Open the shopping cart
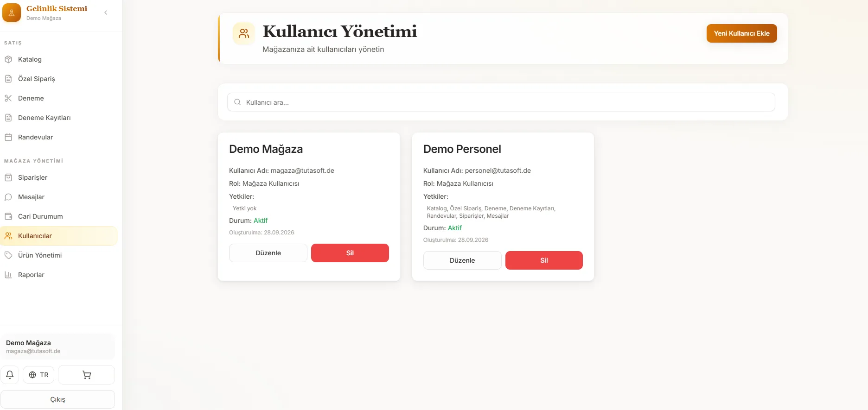This screenshot has width=868, height=410. (x=87, y=375)
